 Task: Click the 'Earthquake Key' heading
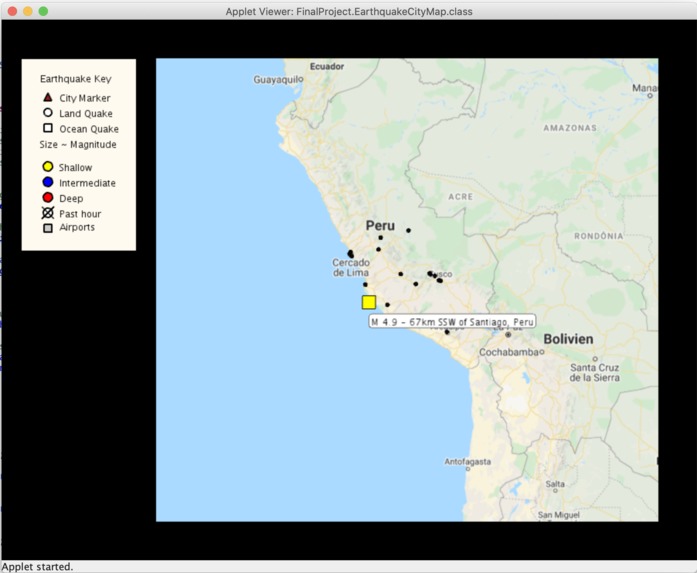[76, 79]
